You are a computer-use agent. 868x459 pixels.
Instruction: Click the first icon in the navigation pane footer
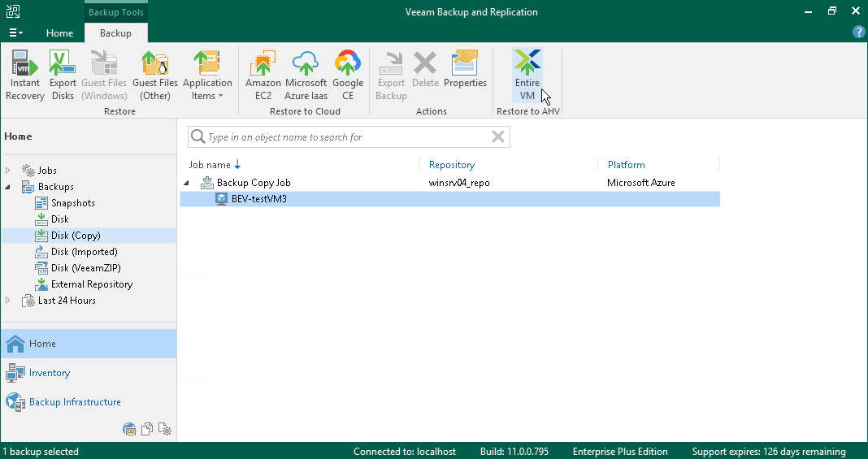129,429
